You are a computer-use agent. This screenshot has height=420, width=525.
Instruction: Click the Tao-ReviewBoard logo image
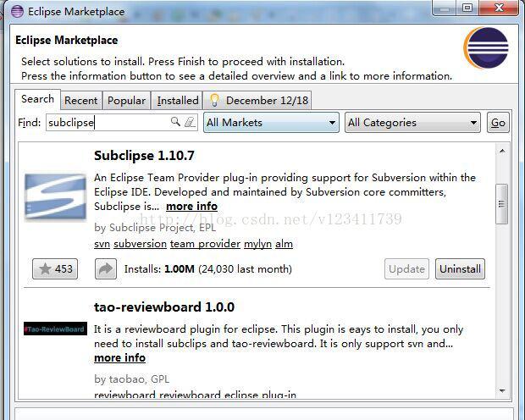pyautogui.click(x=56, y=329)
